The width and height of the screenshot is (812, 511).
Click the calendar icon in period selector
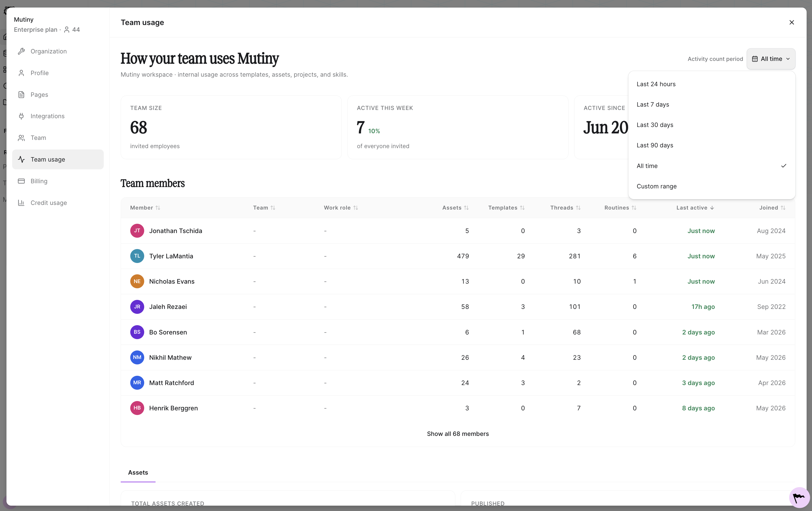[x=755, y=59]
